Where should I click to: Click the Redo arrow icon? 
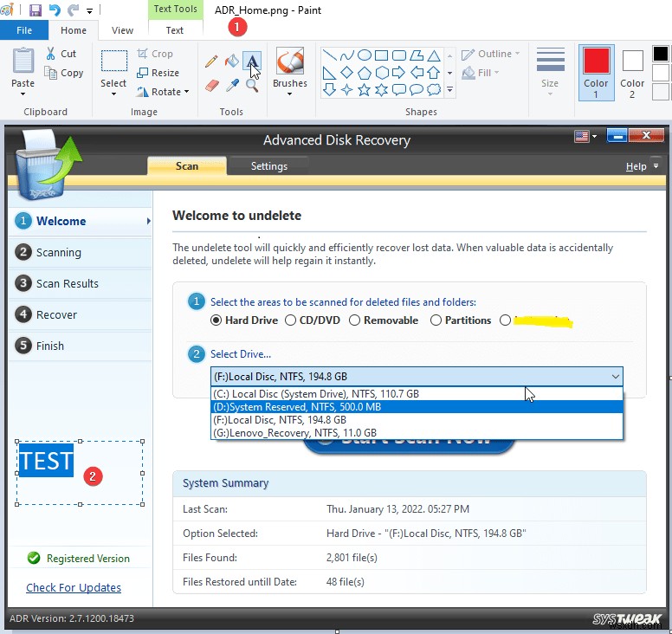tap(74, 10)
